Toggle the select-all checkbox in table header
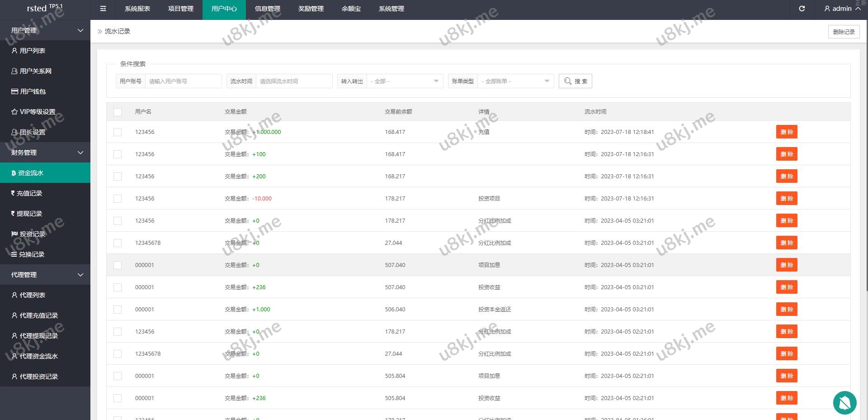The height and width of the screenshot is (420, 868). click(x=118, y=112)
